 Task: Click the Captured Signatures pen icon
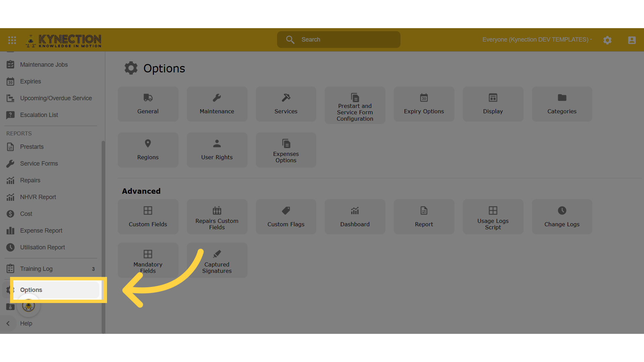click(217, 254)
